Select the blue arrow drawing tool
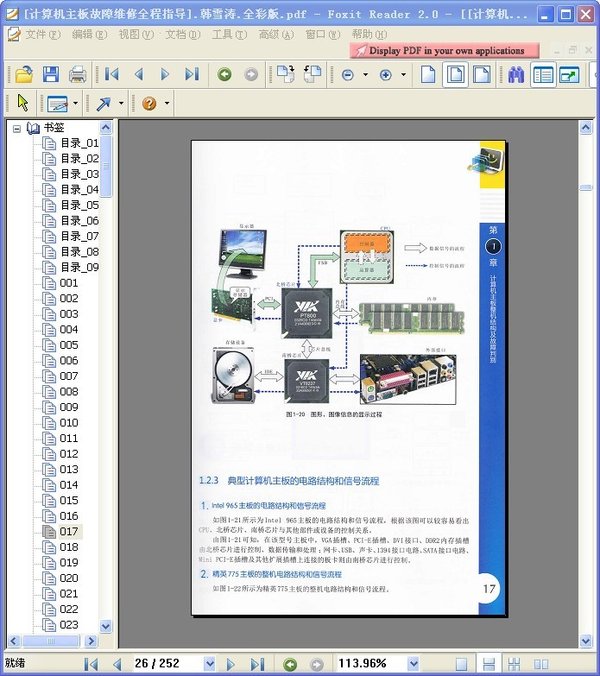 click(103, 103)
